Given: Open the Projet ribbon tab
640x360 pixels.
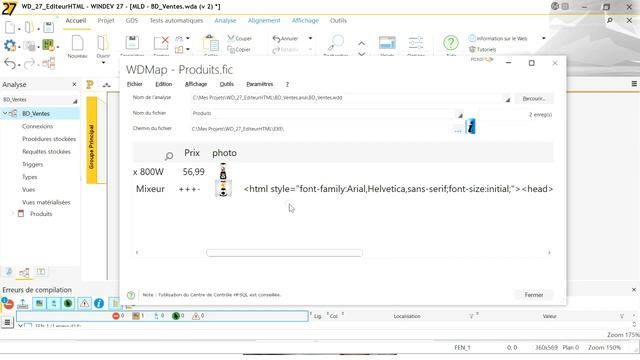Looking at the screenshot, I should (106, 20).
